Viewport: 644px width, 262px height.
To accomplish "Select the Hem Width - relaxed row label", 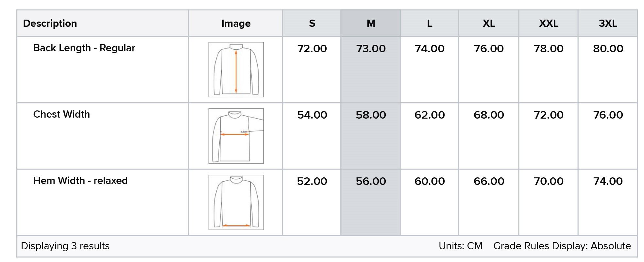I will 80,181.
